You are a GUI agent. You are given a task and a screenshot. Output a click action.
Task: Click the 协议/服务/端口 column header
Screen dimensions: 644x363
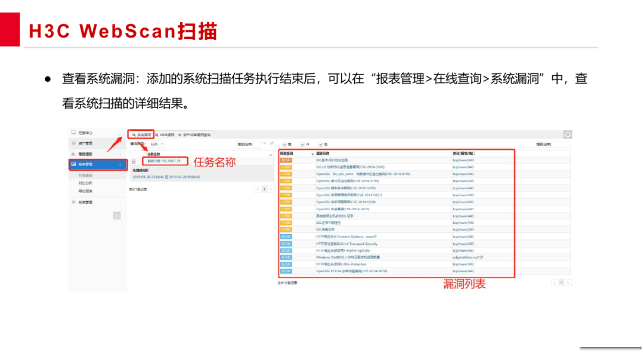[x=464, y=154]
